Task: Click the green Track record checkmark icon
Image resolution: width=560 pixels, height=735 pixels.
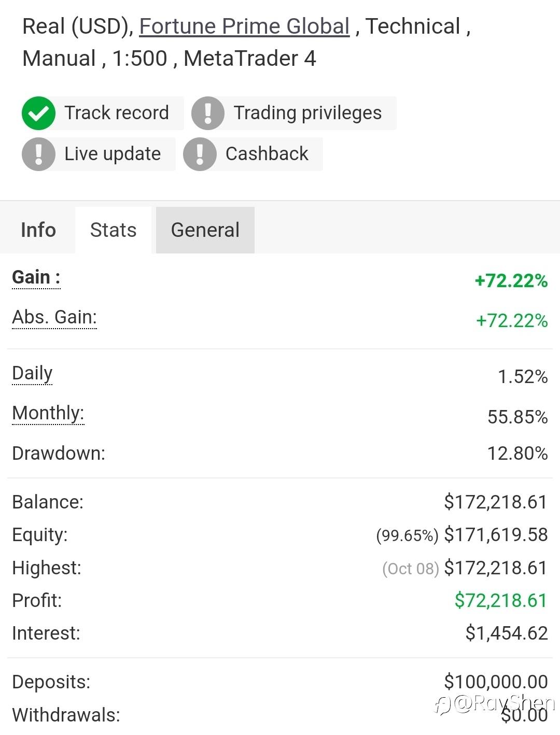Action: [x=38, y=113]
